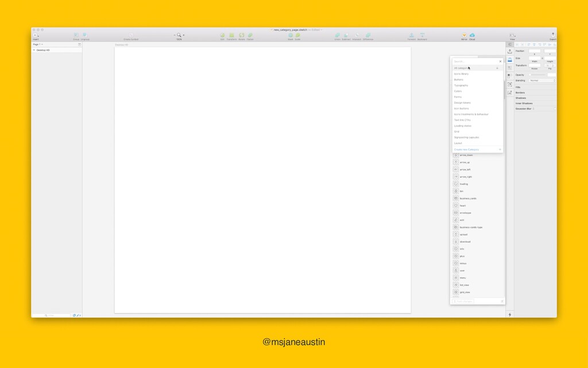Expand the Create new Category option

point(500,149)
